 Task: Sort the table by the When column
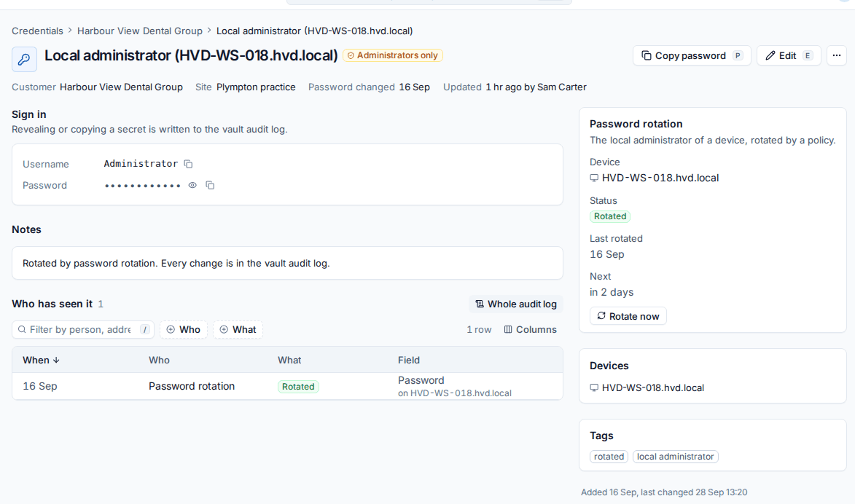pyautogui.click(x=41, y=360)
